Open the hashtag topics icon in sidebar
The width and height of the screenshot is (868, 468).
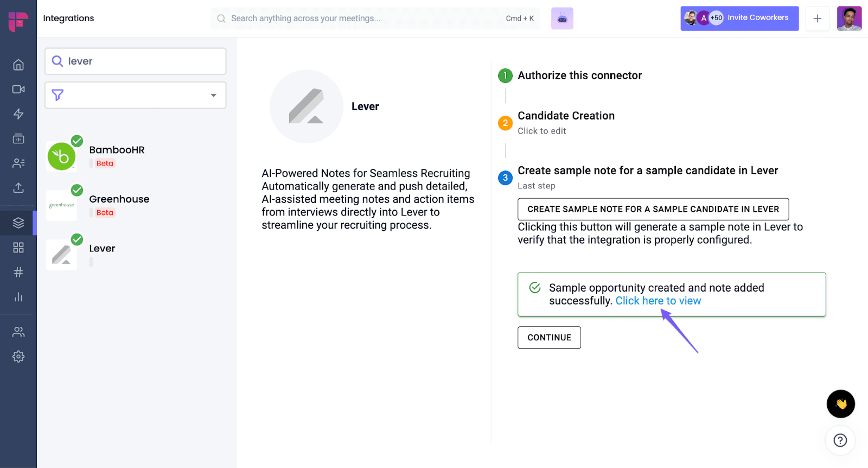pyautogui.click(x=18, y=272)
